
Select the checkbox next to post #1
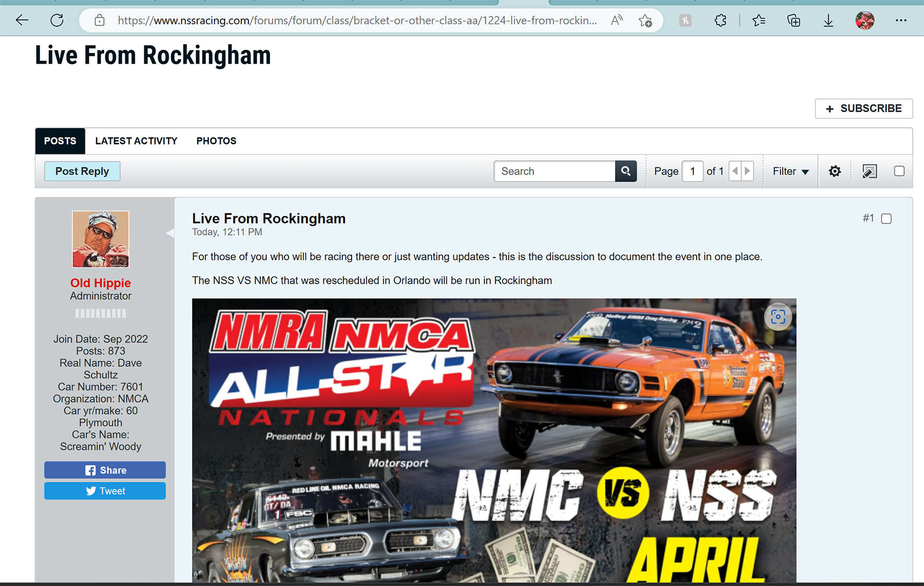coord(886,219)
